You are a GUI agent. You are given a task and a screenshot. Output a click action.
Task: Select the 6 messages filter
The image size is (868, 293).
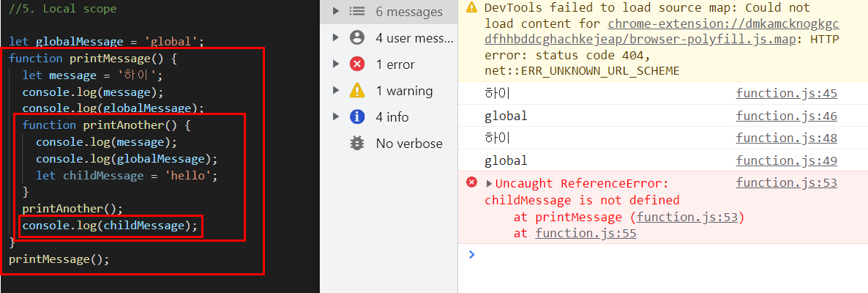tap(389, 12)
